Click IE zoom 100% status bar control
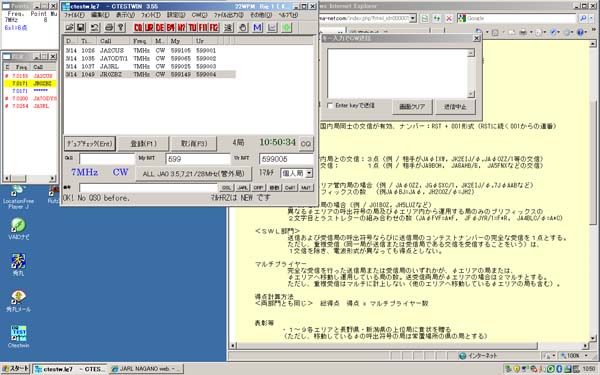600x375 pixels. pos(574,356)
